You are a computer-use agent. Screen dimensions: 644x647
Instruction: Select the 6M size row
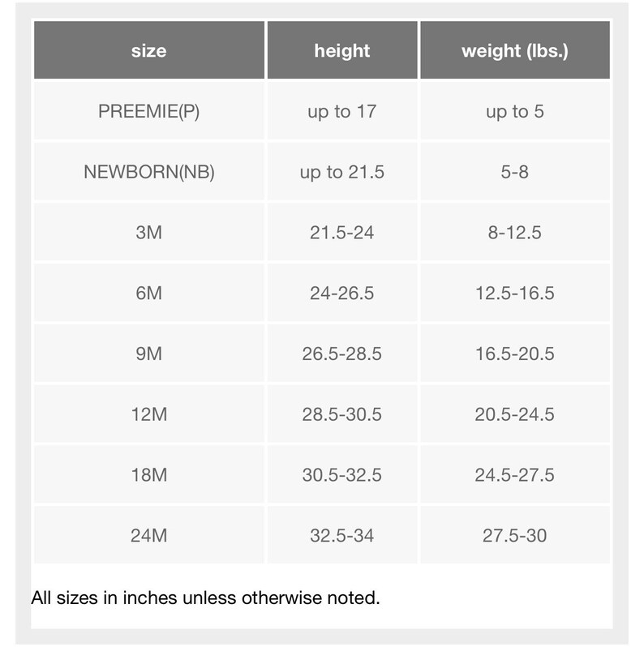point(322,293)
